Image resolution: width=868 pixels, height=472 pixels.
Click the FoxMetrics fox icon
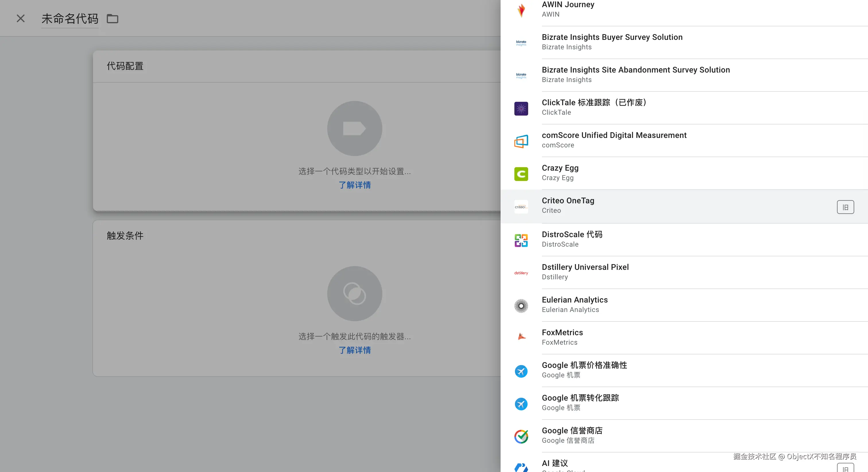(521, 337)
